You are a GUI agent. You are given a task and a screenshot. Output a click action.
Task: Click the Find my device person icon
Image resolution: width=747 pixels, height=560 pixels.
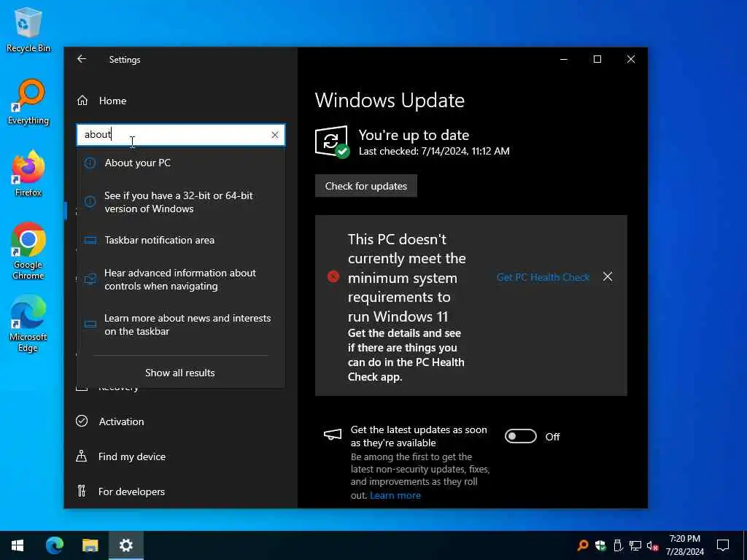[x=82, y=456]
